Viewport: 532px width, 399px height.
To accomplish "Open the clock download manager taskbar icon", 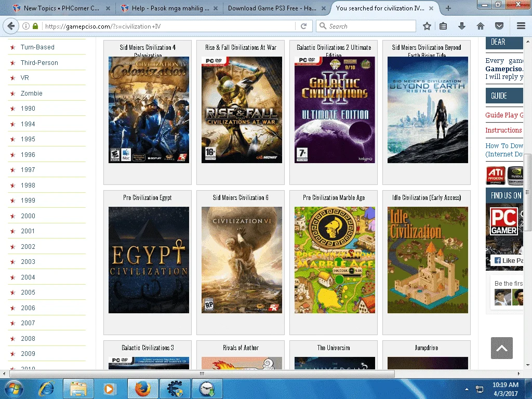I will tap(207, 389).
